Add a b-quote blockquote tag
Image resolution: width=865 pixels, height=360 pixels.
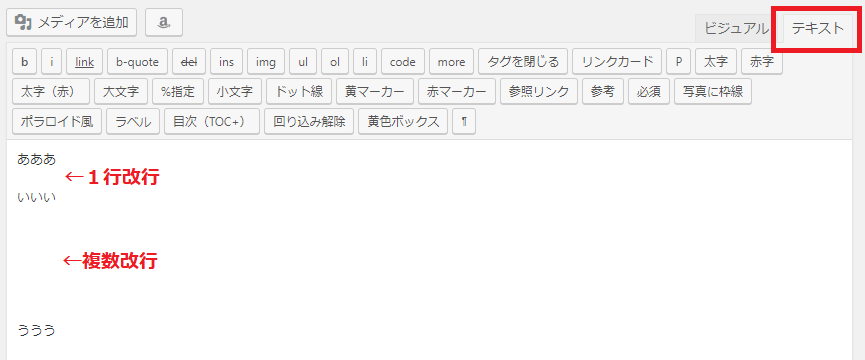137,62
